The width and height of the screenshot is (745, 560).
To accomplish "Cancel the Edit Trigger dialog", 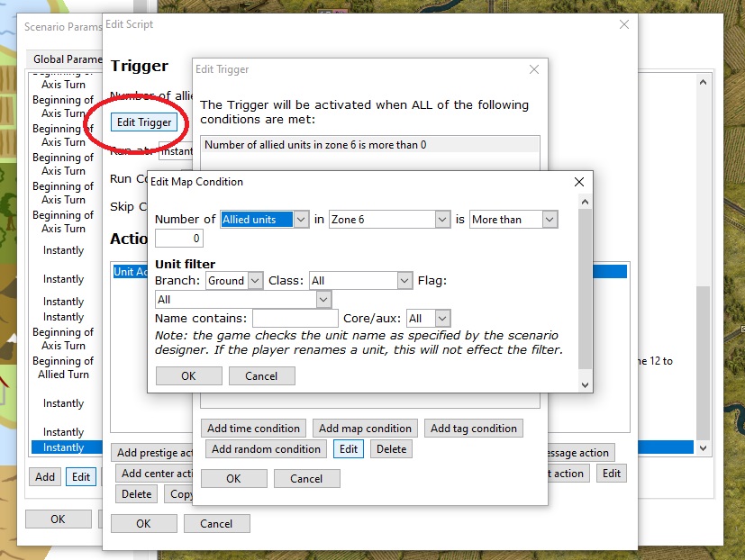I will pos(306,478).
